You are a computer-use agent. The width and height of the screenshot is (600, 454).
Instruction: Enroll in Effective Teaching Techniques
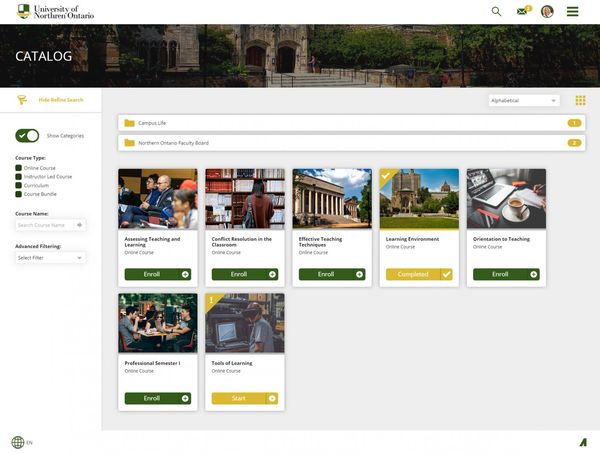332,274
